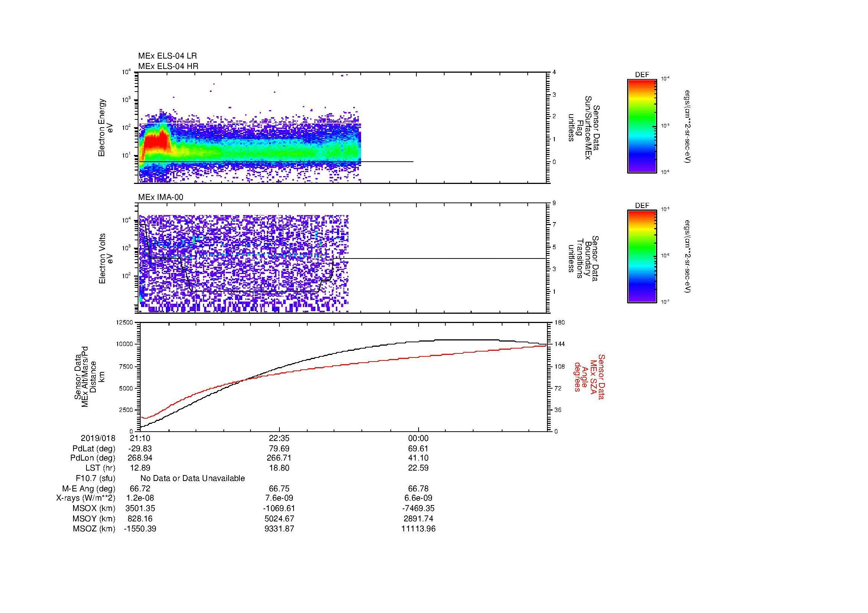Click the PdLon value 268.94
The height and width of the screenshot is (613, 868).
click(x=140, y=458)
